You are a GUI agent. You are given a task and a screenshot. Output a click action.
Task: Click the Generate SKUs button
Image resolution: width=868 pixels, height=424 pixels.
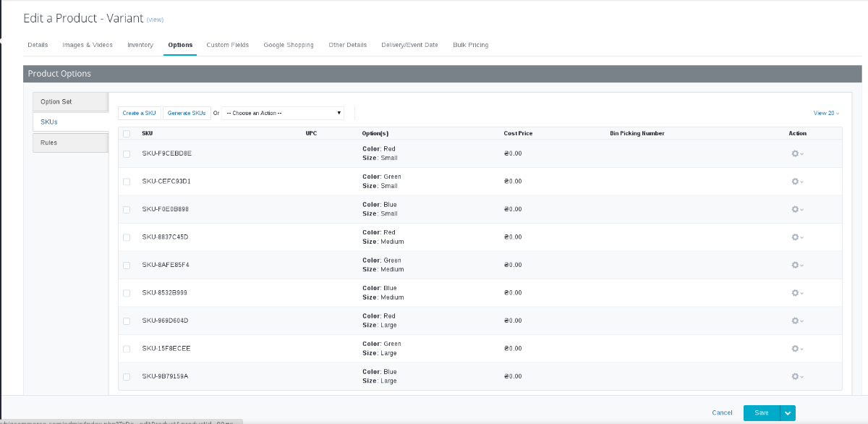pos(187,114)
